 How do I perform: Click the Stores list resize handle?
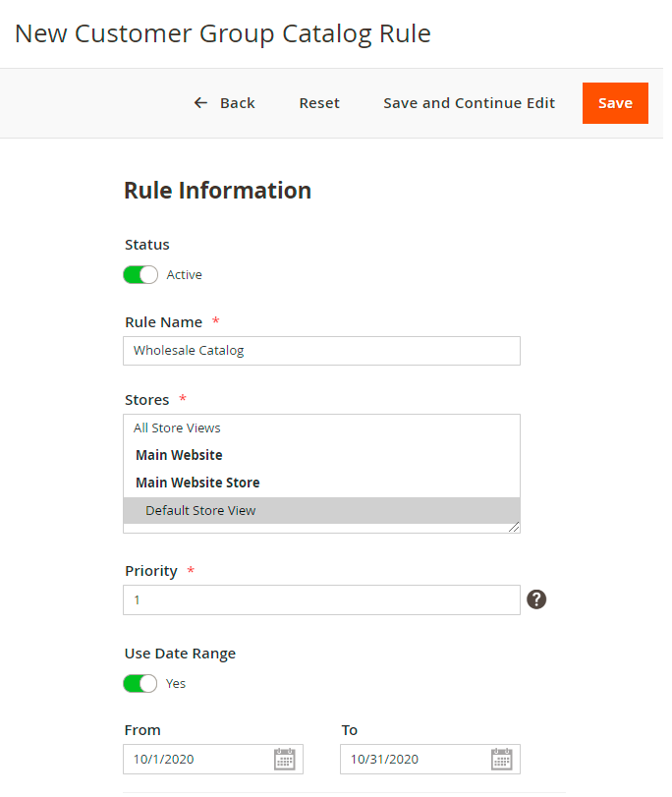[x=514, y=528]
